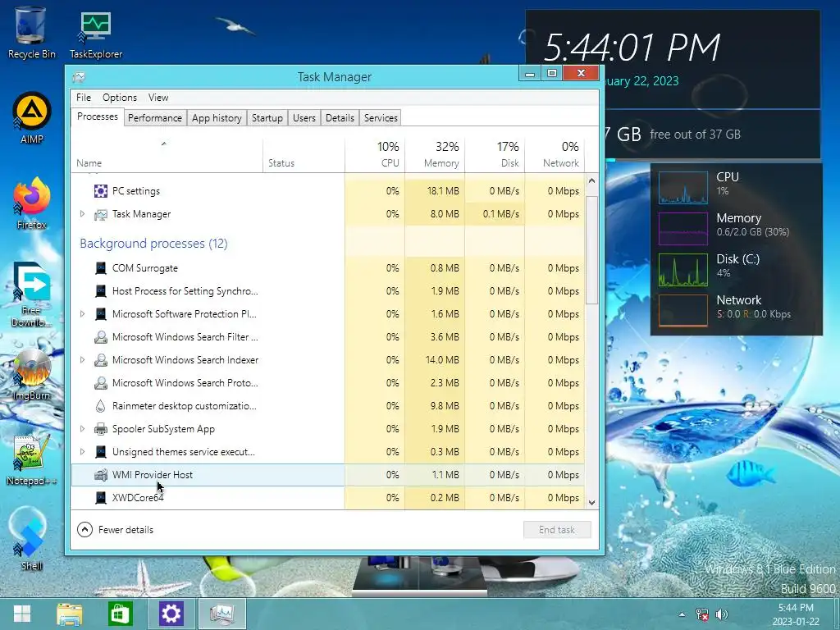This screenshot has height=630, width=840.
Task: Click the process list scrollbar thumb
Action: click(x=591, y=249)
